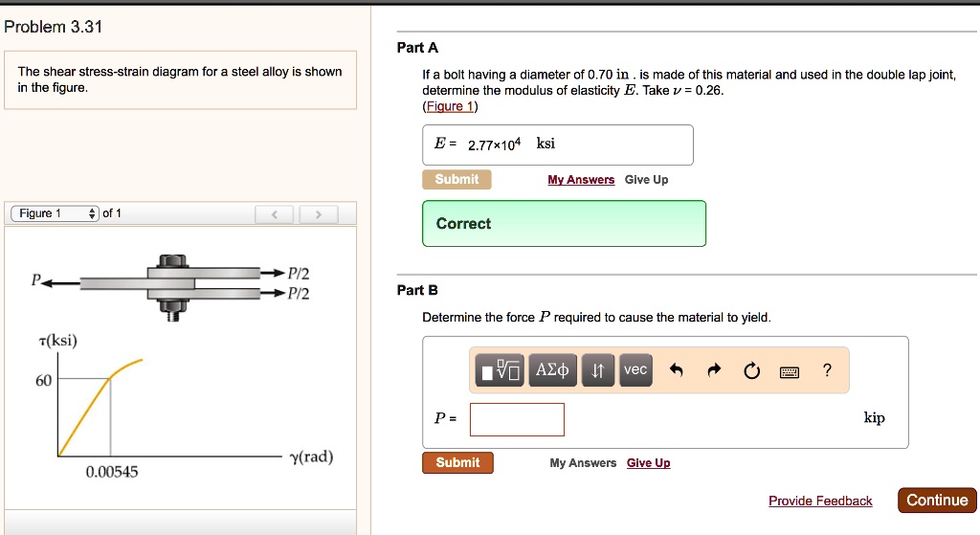Select the vec vector notation button
Image resolution: width=980 pixels, height=535 pixels.
(x=635, y=370)
